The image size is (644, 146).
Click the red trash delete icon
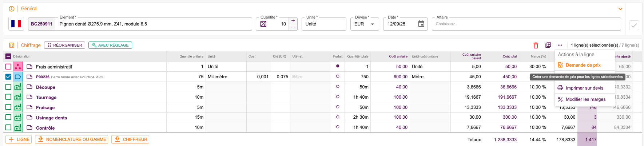tap(536, 46)
